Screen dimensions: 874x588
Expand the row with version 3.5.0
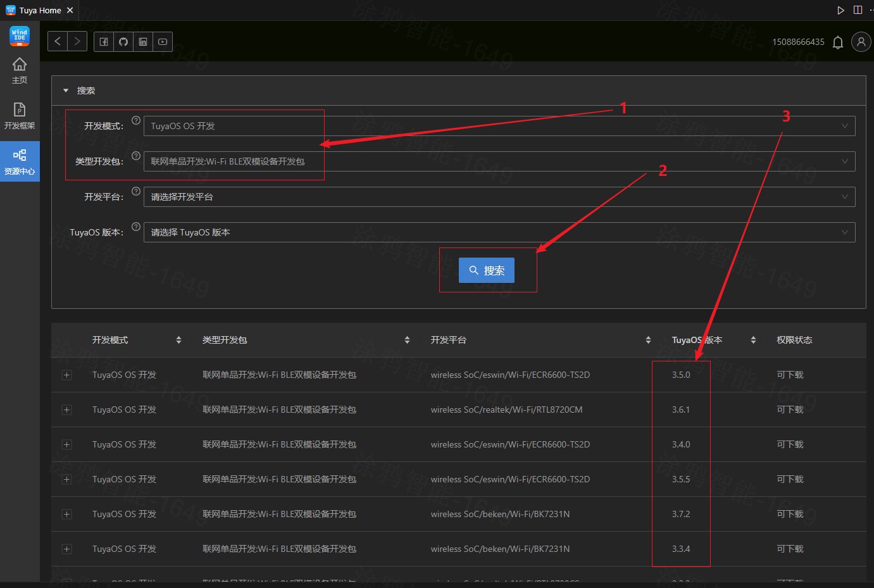(x=66, y=375)
